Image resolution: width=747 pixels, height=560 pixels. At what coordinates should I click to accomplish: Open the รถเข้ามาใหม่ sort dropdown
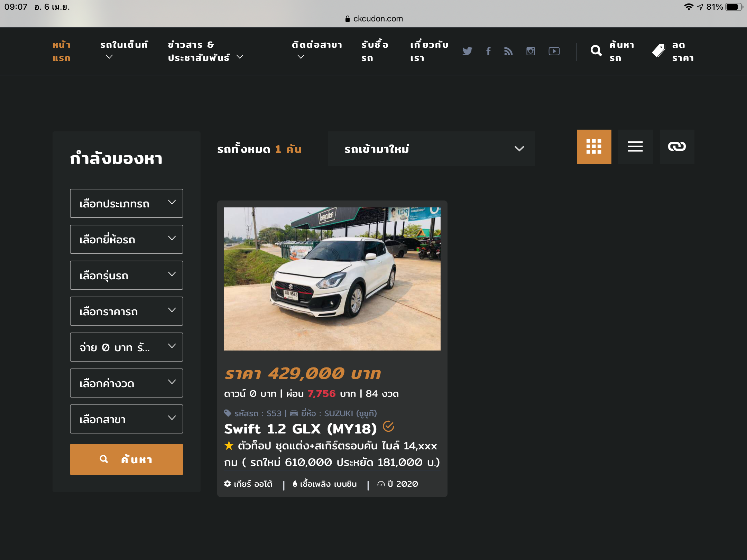[431, 149]
